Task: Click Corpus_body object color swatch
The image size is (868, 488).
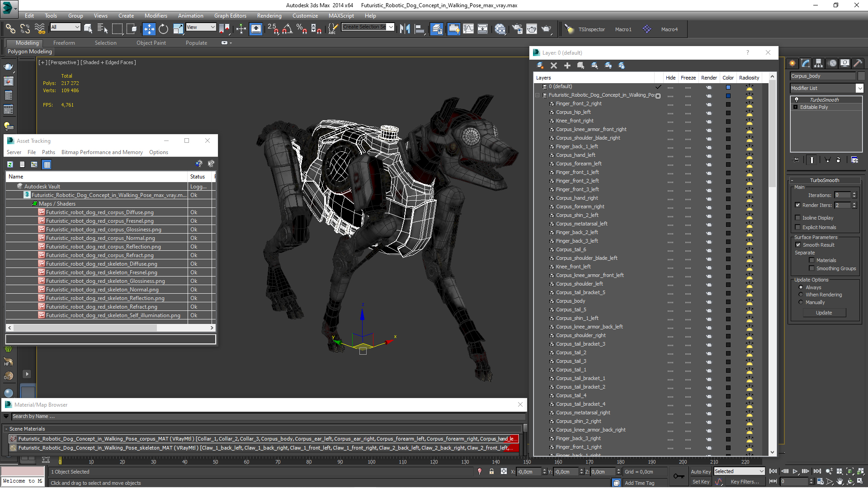Action: (861, 76)
